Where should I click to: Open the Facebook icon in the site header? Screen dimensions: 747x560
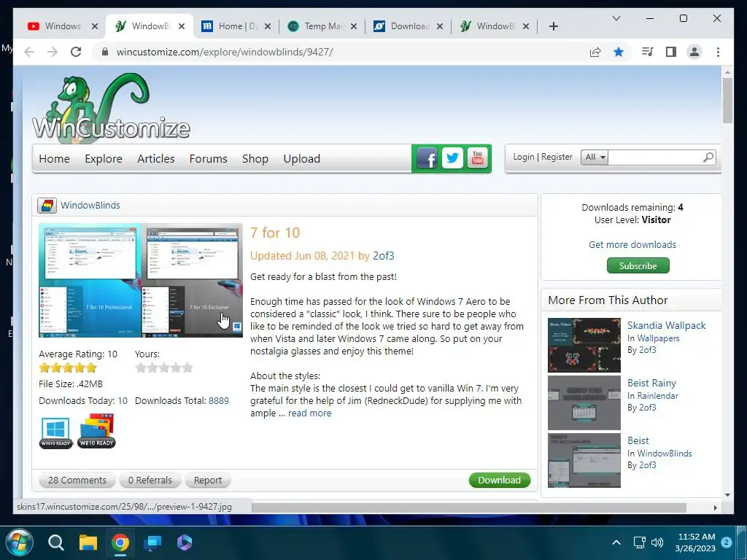[427, 158]
